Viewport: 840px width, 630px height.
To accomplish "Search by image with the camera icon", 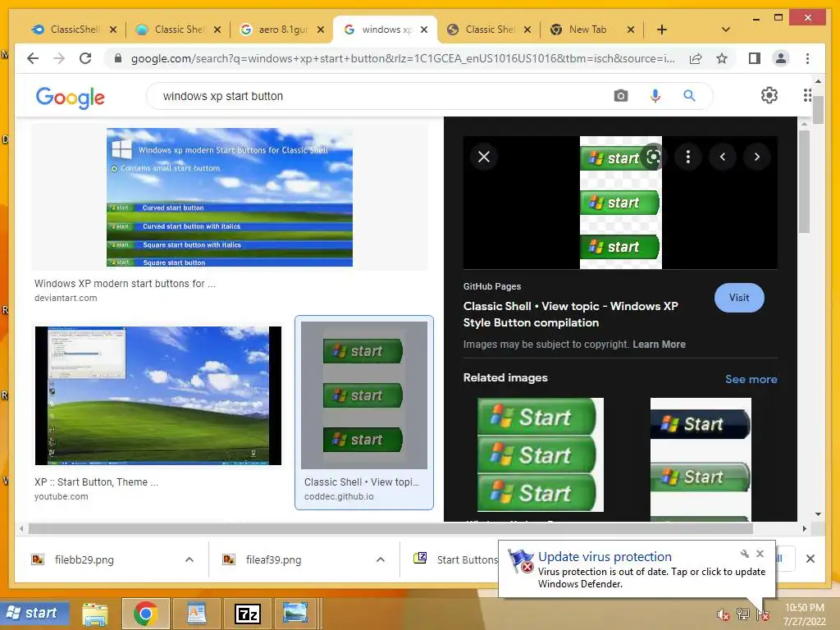I will 621,96.
